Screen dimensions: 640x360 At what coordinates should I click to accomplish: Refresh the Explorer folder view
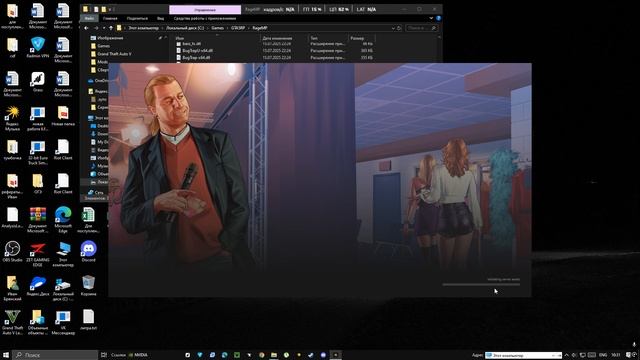click(399, 28)
